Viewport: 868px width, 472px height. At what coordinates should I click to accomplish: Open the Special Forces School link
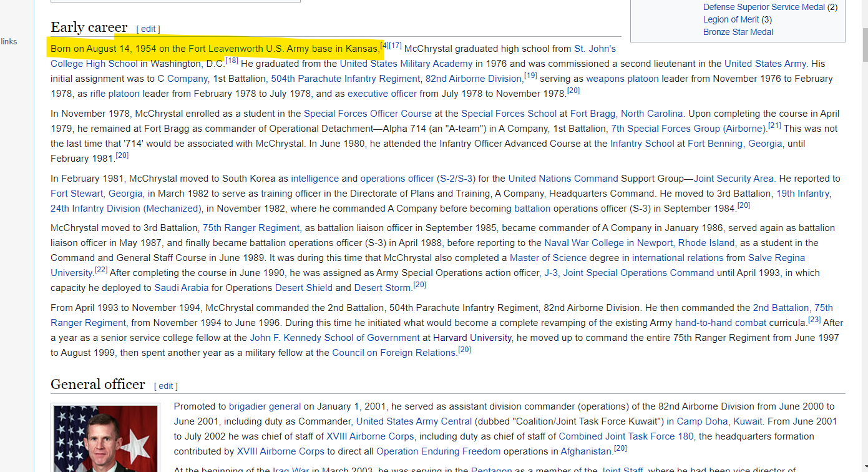(x=509, y=114)
